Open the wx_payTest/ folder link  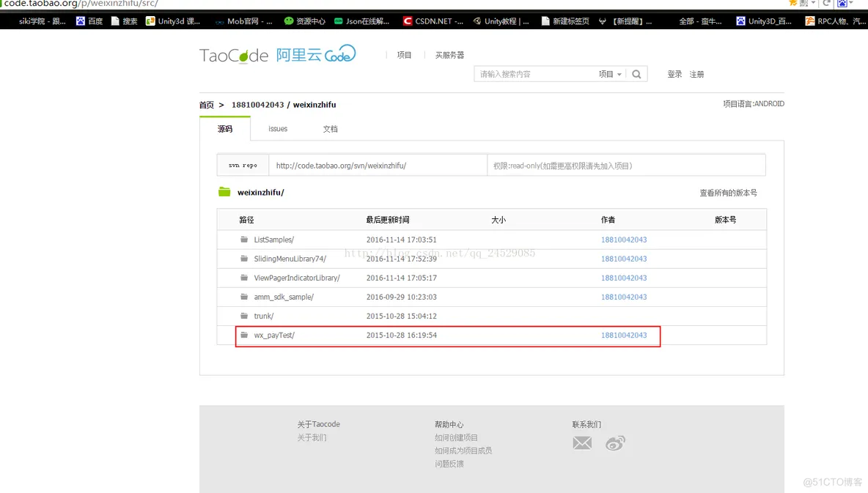274,335
